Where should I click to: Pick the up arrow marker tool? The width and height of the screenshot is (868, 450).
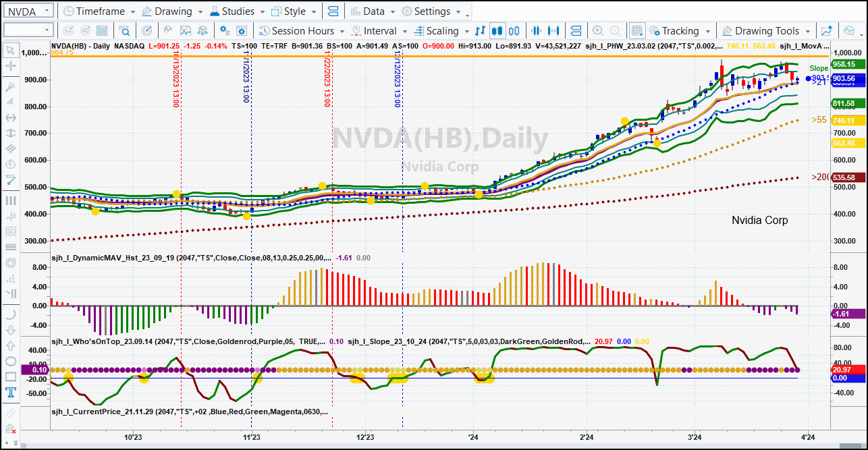[x=11, y=345]
